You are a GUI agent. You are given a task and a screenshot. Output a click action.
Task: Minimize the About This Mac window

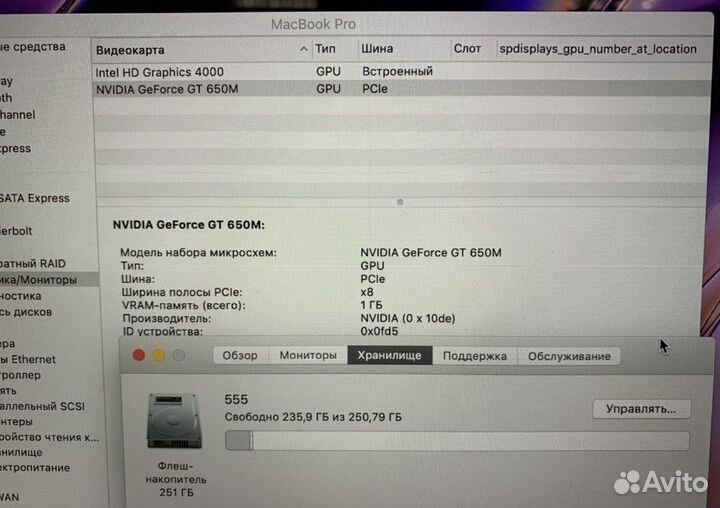(x=159, y=355)
